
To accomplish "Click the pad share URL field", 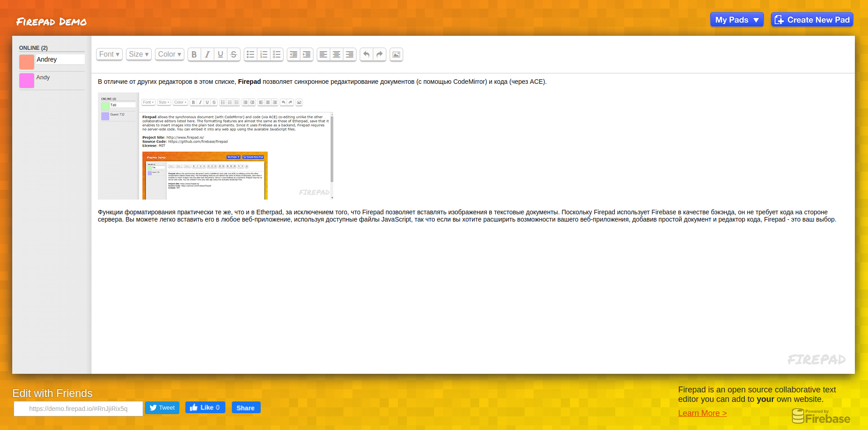I will click(x=78, y=409).
